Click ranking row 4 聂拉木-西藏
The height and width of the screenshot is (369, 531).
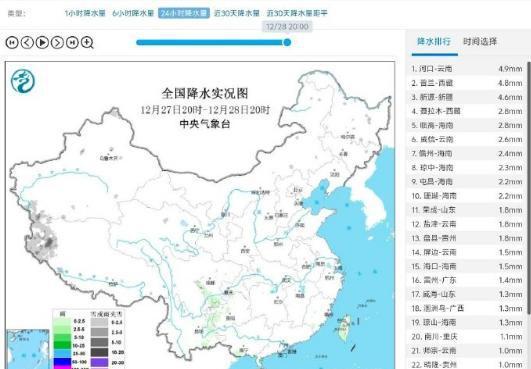467,111
